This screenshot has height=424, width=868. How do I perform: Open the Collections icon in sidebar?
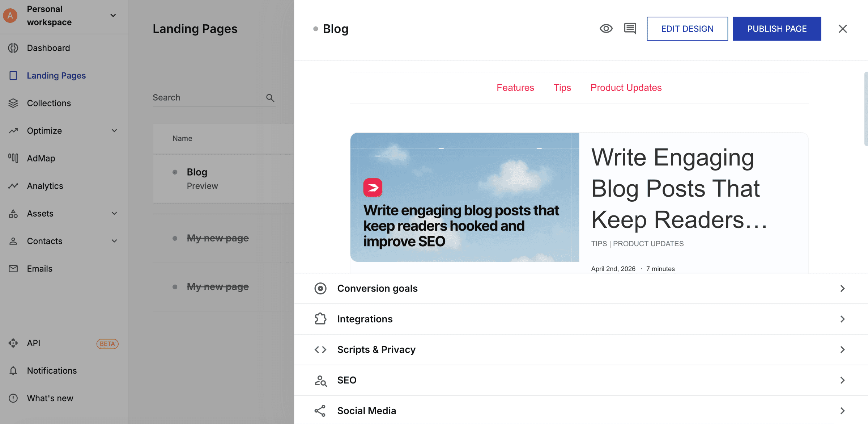pyautogui.click(x=13, y=103)
